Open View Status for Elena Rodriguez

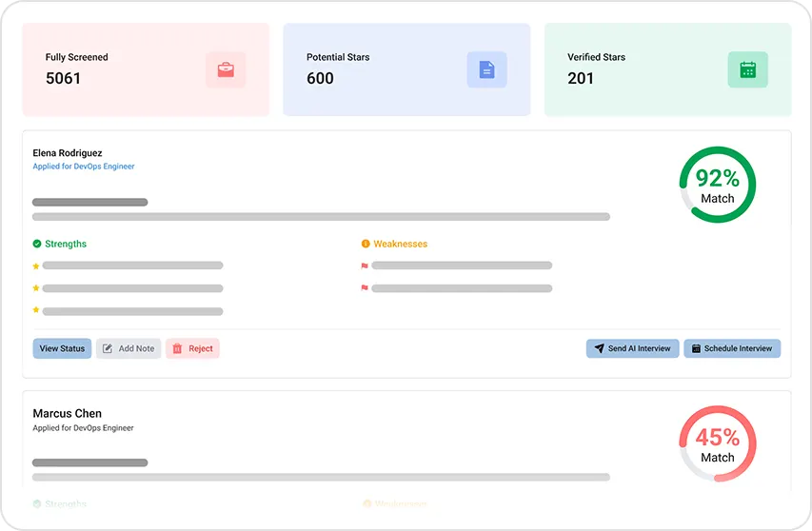pyautogui.click(x=62, y=348)
